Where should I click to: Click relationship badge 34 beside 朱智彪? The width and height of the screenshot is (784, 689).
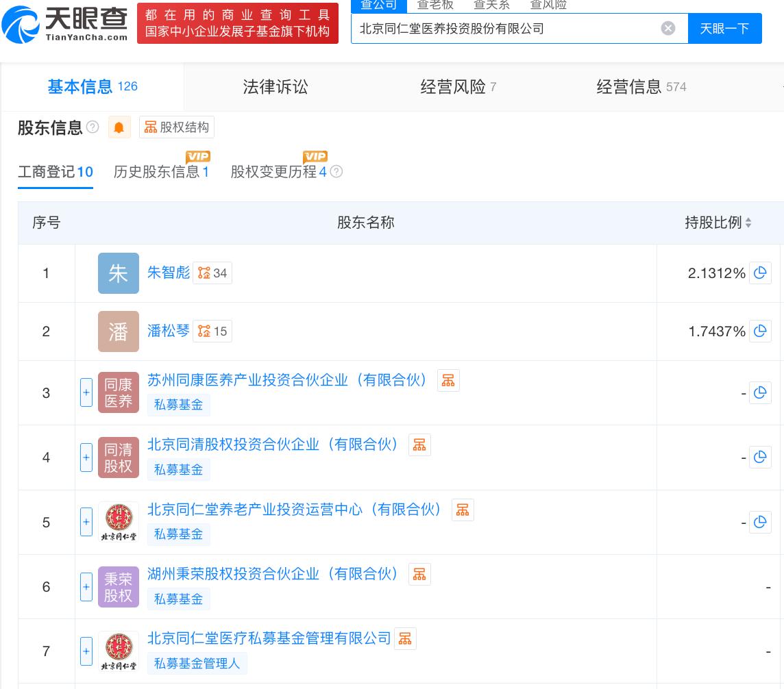click(212, 273)
